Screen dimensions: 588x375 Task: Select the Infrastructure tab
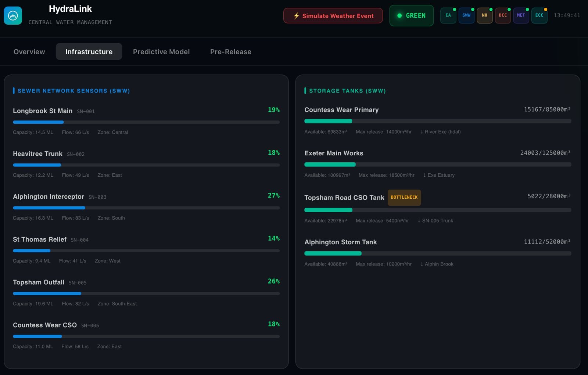click(89, 52)
